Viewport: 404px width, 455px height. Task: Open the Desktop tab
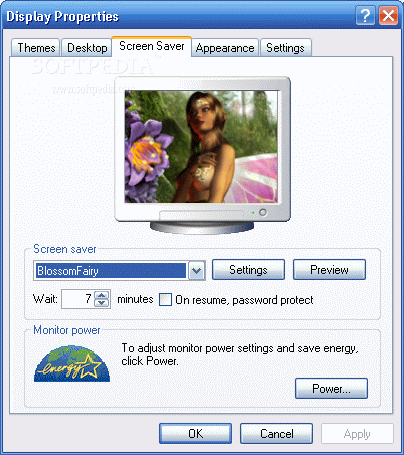coord(87,48)
